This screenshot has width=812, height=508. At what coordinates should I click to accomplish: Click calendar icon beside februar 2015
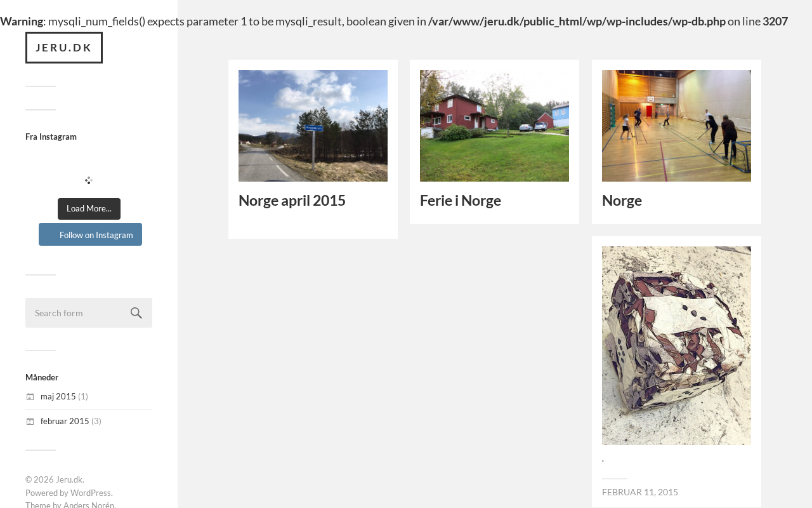30,422
